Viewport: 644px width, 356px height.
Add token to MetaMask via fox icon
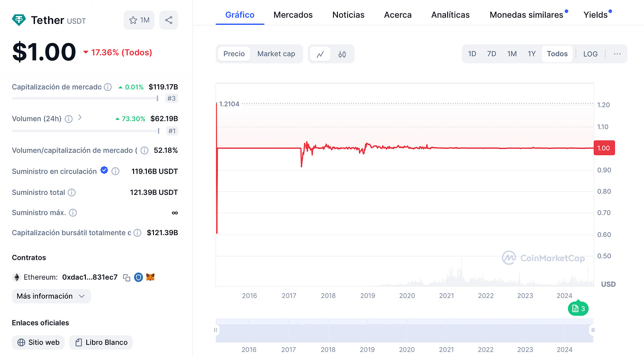click(151, 277)
